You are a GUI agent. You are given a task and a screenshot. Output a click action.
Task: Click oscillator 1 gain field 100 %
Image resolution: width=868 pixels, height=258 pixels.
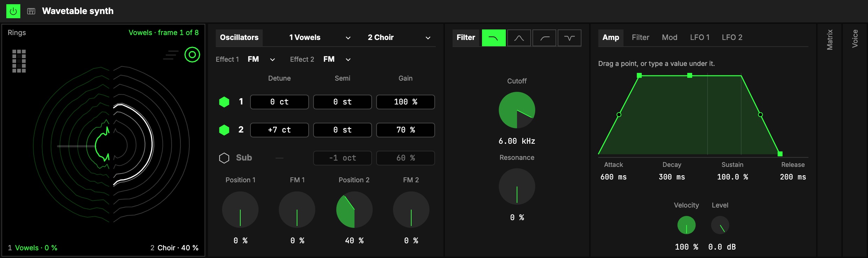pos(406,102)
